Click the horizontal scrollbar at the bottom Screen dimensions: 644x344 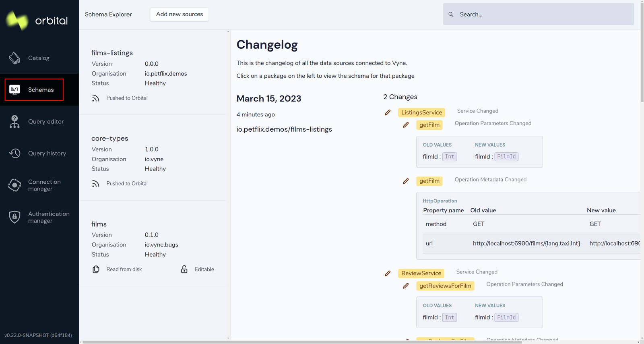(302, 342)
